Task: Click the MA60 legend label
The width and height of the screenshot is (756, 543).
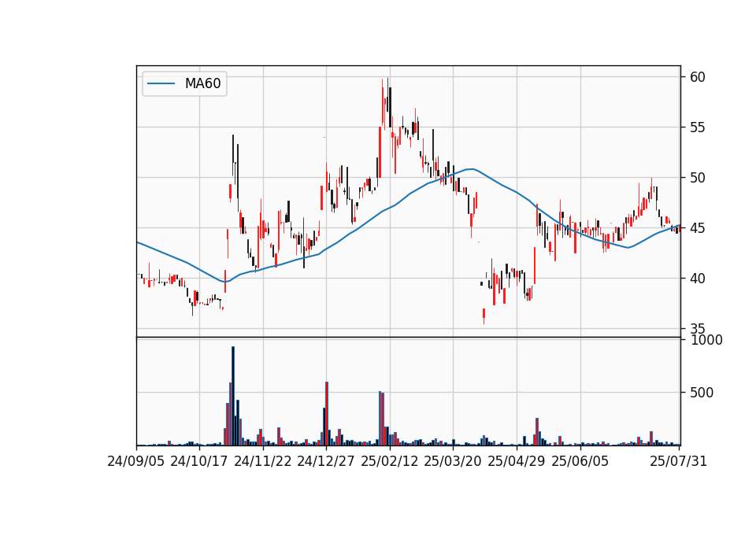Action: click(202, 84)
